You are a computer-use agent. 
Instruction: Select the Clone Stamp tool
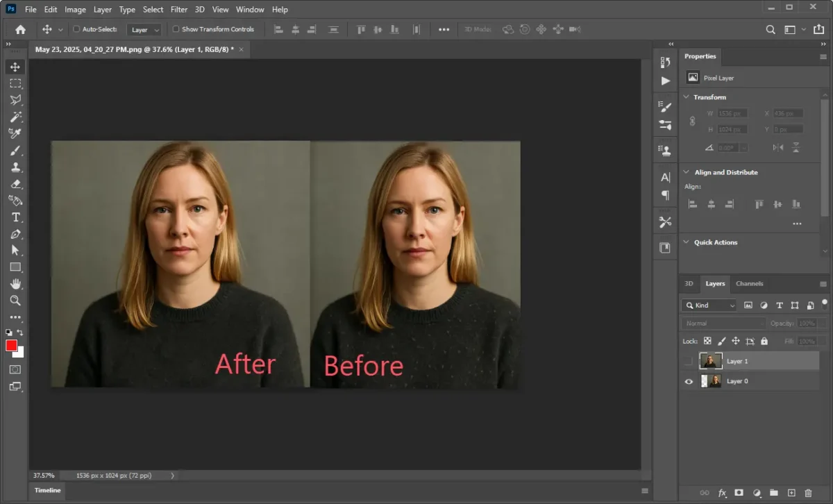pyautogui.click(x=15, y=167)
